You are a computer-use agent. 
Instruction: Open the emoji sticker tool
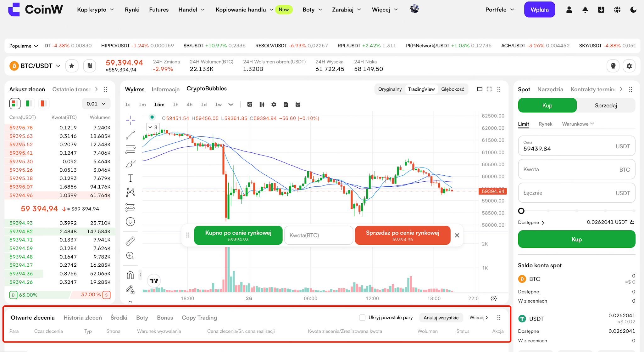130,222
